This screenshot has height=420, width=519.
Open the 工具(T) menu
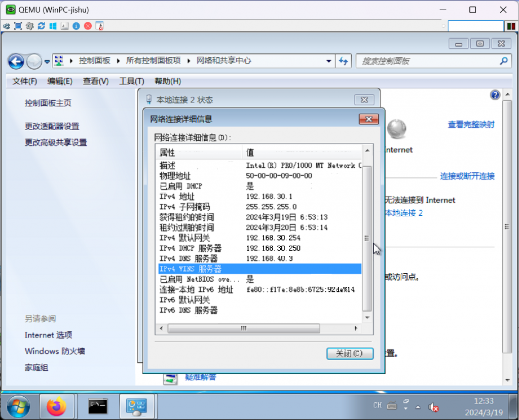(131, 81)
